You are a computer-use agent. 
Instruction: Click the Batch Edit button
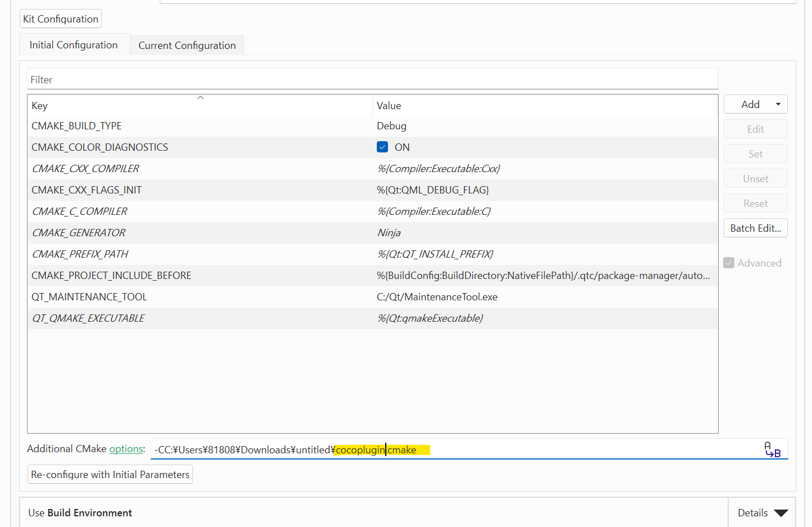point(755,228)
